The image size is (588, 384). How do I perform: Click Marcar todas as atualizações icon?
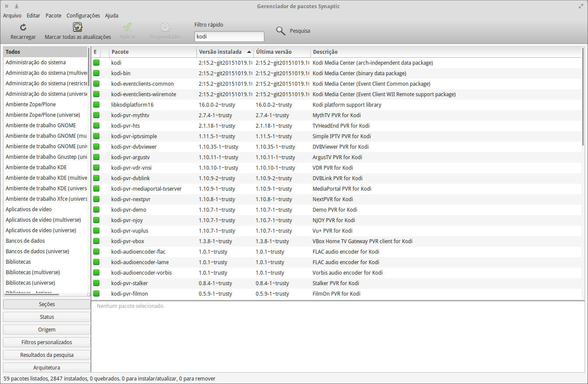[x=77, y=28]
